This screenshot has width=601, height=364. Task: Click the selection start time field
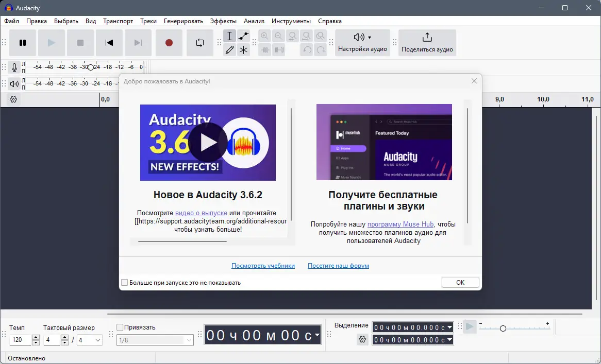407,326
